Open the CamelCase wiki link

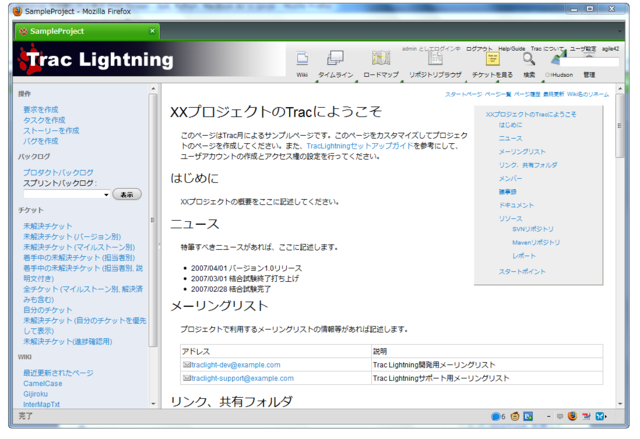[43, 384]
